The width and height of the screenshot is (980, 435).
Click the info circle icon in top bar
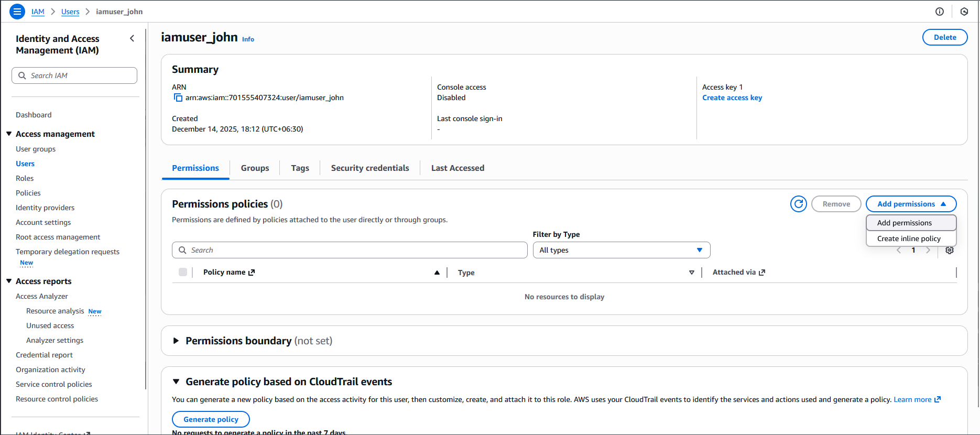click(940, 12)
